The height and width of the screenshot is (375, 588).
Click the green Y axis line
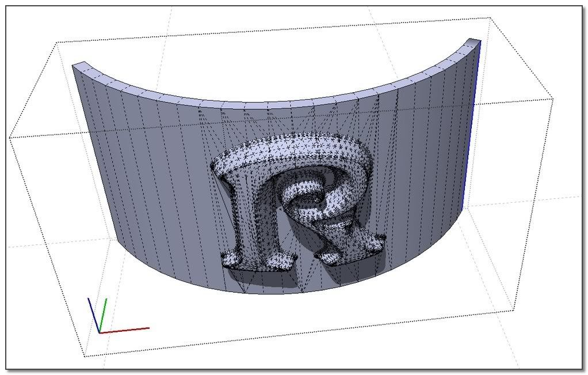click(x=104, y=316)
